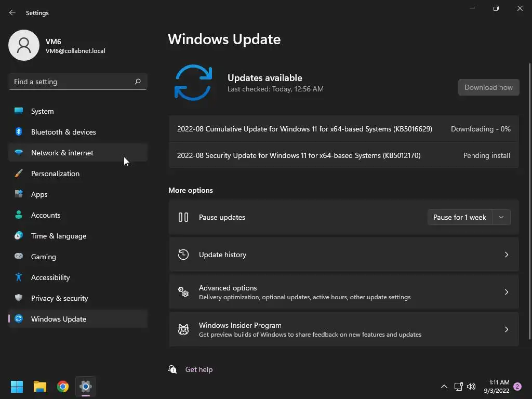
Task: Open the Windows Start menu
Action: (17, 387)
